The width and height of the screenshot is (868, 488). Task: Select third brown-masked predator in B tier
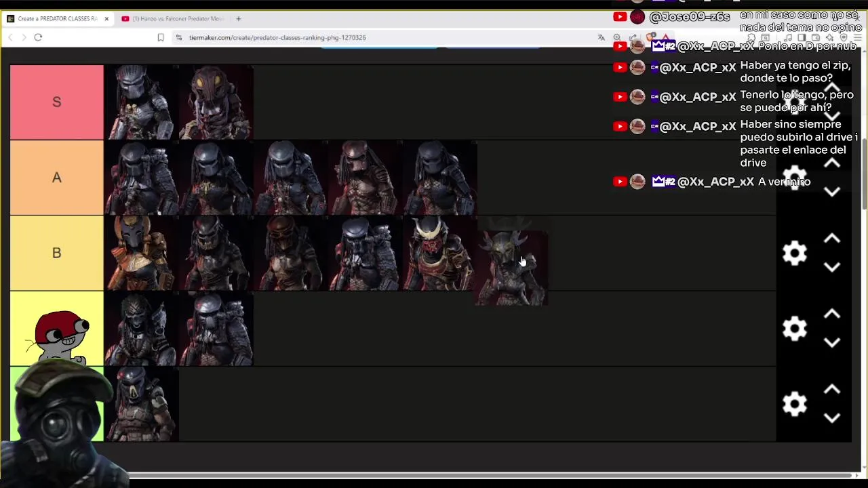290,253
